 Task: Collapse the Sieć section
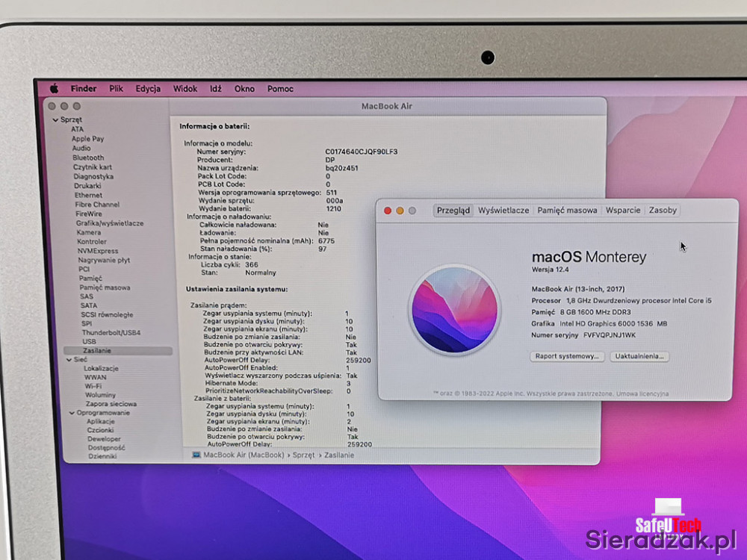click(x=69, y=360)
